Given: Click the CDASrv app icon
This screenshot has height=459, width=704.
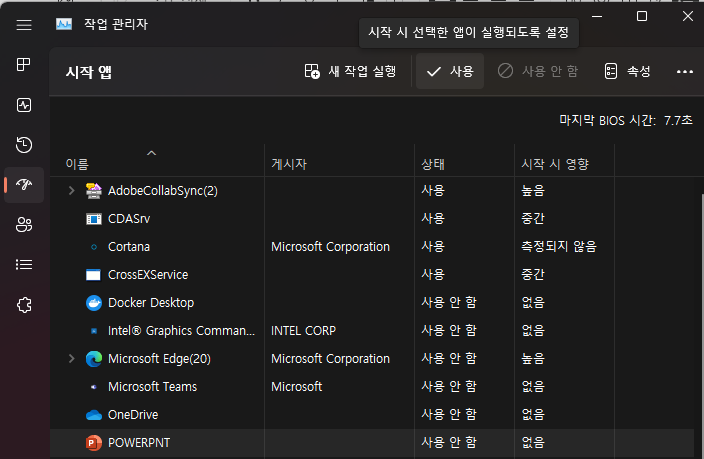Looking at the screenshot, I should coord(94,219).
